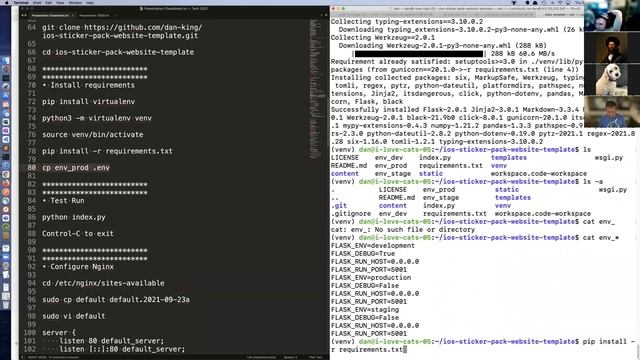
Task: Click the Successfully installed Flask-2.0.1 line
Action: [x=457, y=109]
